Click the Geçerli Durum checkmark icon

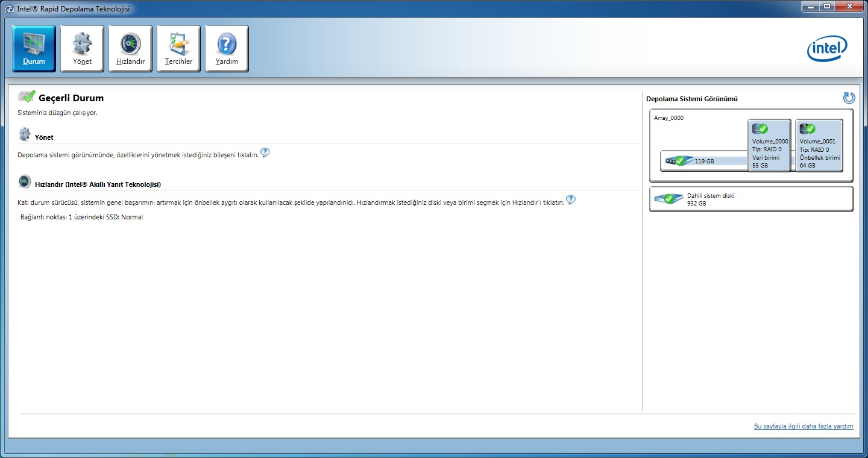27,97
